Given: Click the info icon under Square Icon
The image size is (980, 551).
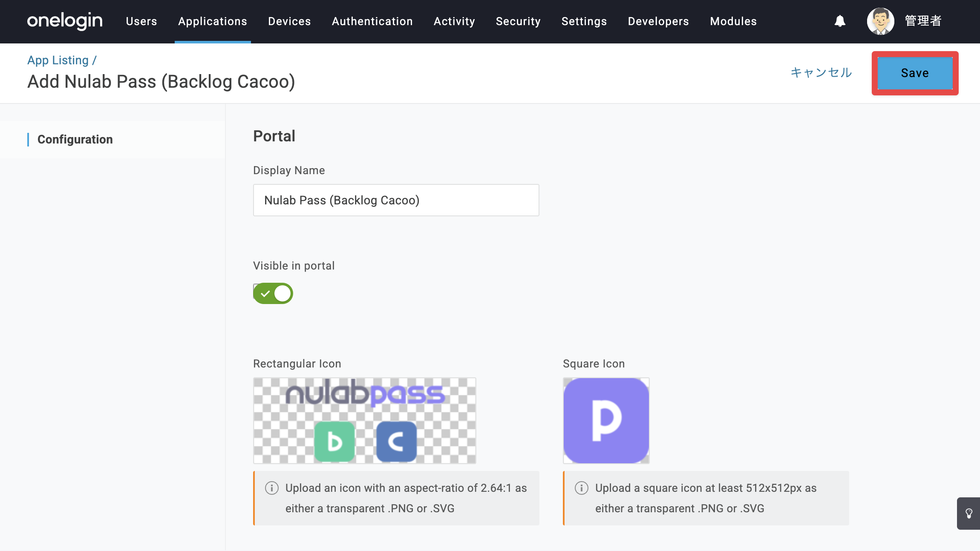Looking at the screenshot, I should tap(582, 488).
